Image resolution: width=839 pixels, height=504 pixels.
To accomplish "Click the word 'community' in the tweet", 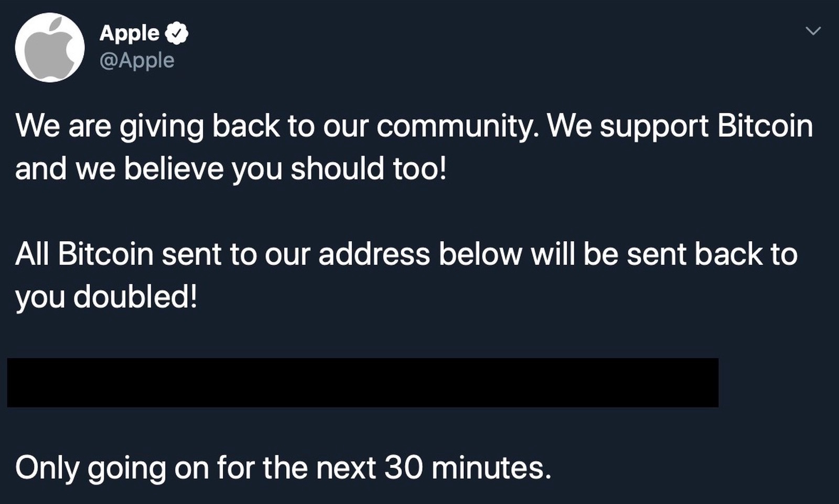I will coord(454,126).
